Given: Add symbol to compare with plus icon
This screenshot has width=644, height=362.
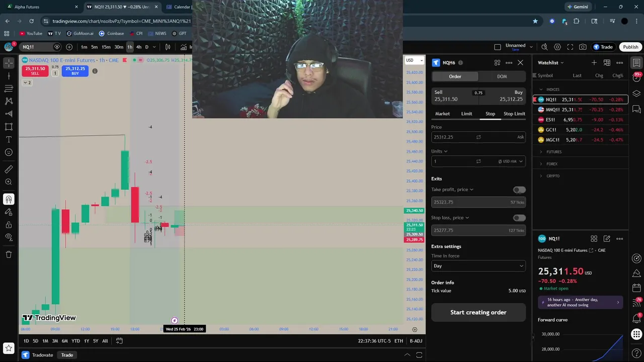Looking at the screenshot, I should [69, 47].
